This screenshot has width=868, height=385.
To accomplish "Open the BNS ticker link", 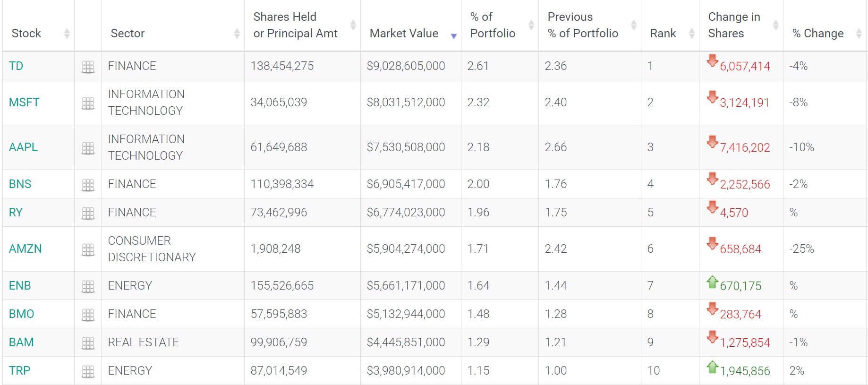I will [20, 184].
